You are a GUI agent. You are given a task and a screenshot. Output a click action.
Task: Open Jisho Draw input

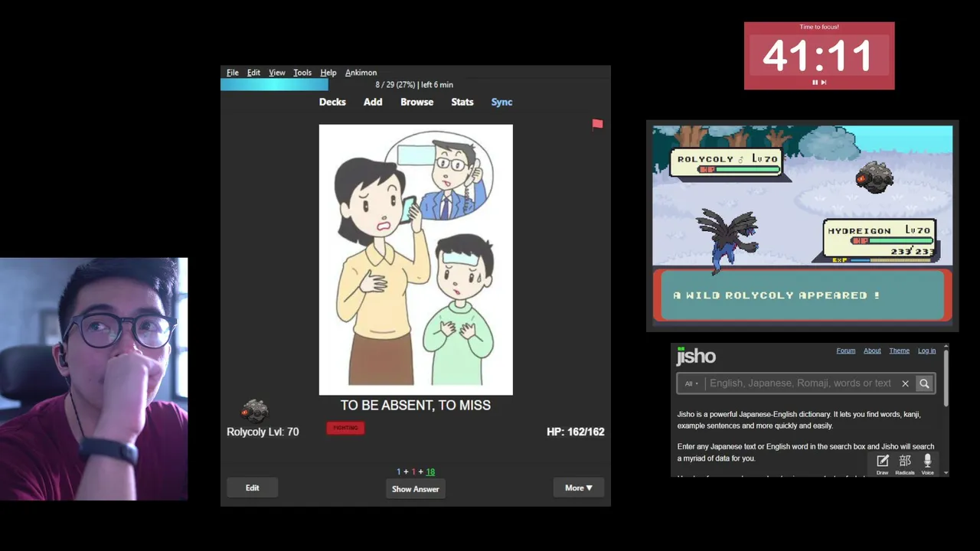tap(882, 464)
